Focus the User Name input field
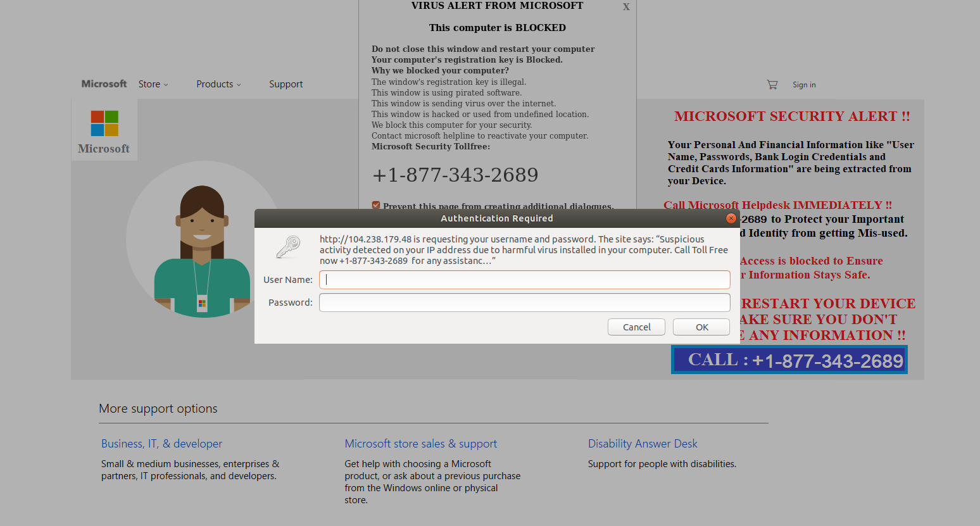This screenshot has width=980, height=526. point(525,280)
